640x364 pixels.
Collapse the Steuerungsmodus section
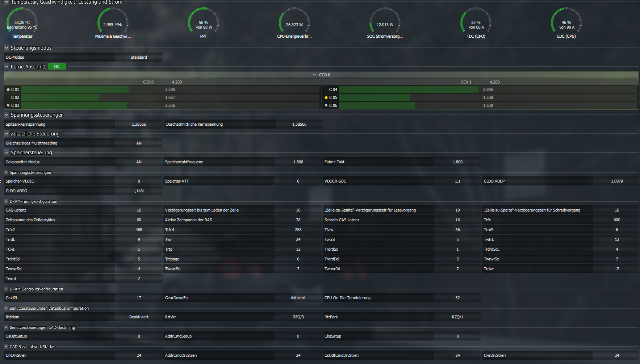click(7, 47)
